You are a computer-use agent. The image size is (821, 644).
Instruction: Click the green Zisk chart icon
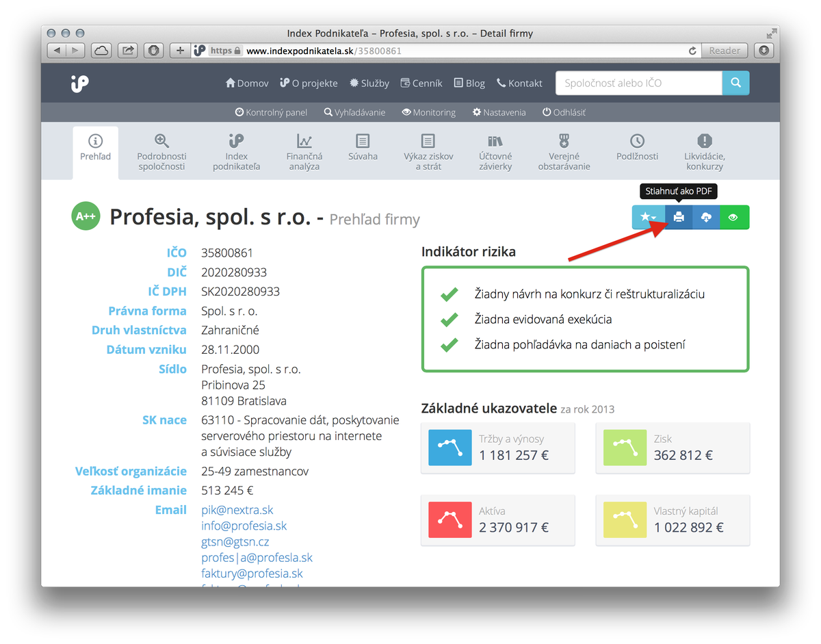pos(625,448)
